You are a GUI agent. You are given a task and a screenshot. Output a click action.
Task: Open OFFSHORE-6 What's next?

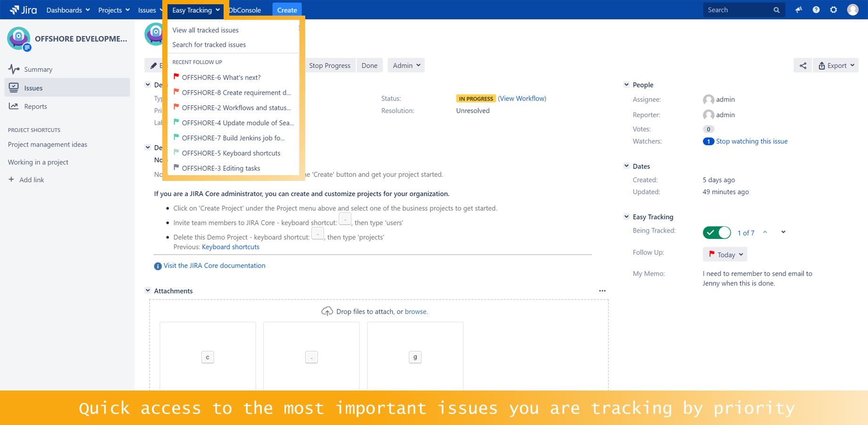234,77
